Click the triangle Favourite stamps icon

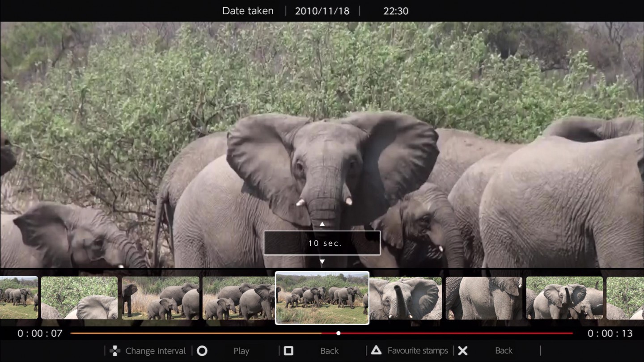pyautogui.click(x=377, y=351)
